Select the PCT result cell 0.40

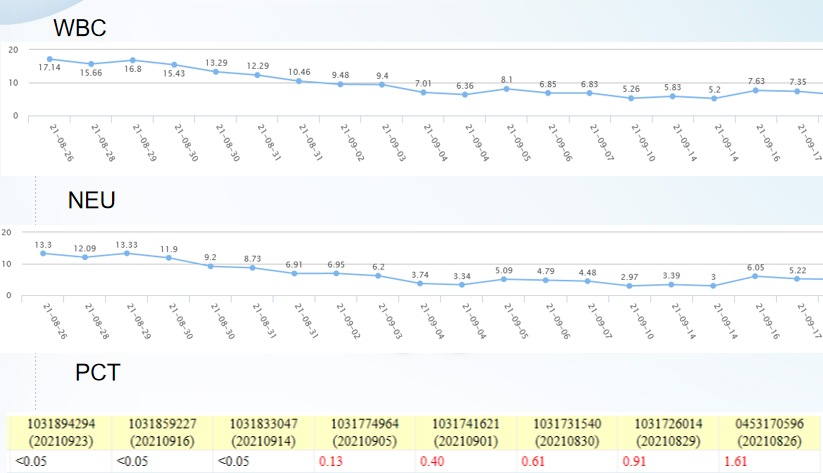431,462
